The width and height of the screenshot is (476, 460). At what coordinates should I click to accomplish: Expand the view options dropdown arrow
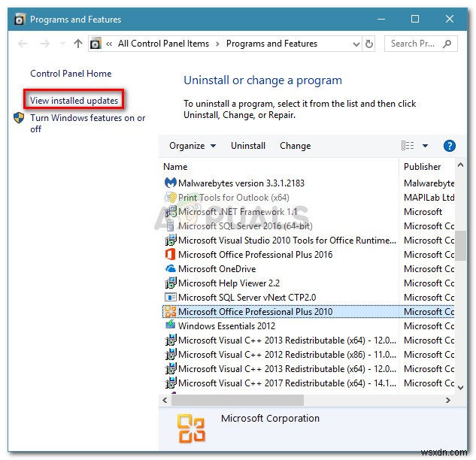(x=426, y=146)
